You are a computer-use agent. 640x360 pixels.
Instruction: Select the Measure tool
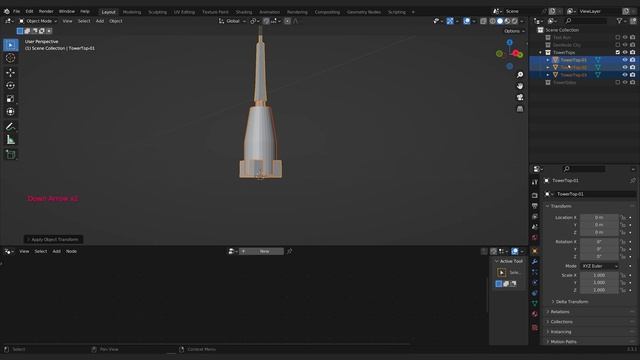pyautogui.click(x=11, y=140)
